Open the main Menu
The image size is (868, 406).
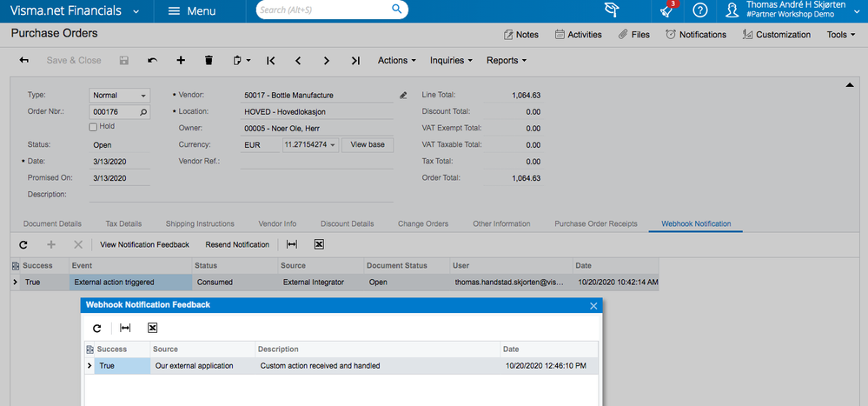[192, 11]
